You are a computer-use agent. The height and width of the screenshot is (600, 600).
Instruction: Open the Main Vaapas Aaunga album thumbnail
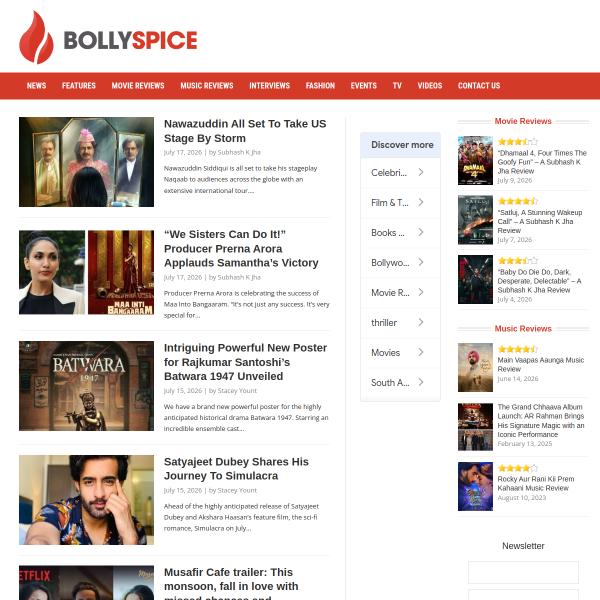point(475,367)
